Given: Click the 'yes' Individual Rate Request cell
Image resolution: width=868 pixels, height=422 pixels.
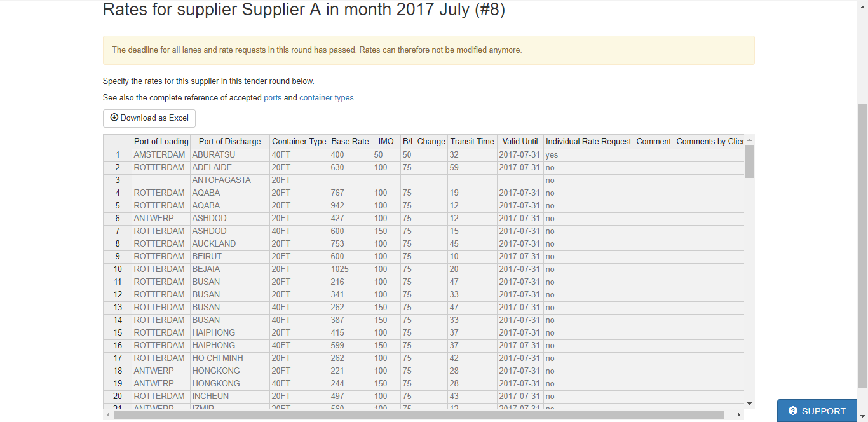Looking at the screenshot, I should (588, 154).
